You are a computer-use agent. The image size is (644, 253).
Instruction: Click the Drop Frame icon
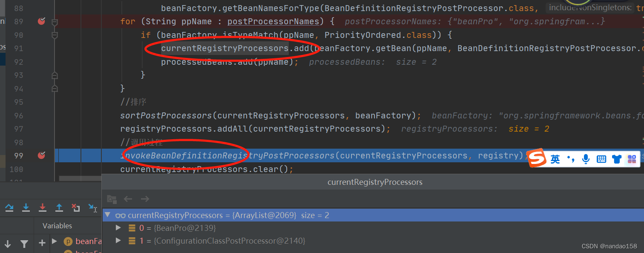[x=76, y=208]
